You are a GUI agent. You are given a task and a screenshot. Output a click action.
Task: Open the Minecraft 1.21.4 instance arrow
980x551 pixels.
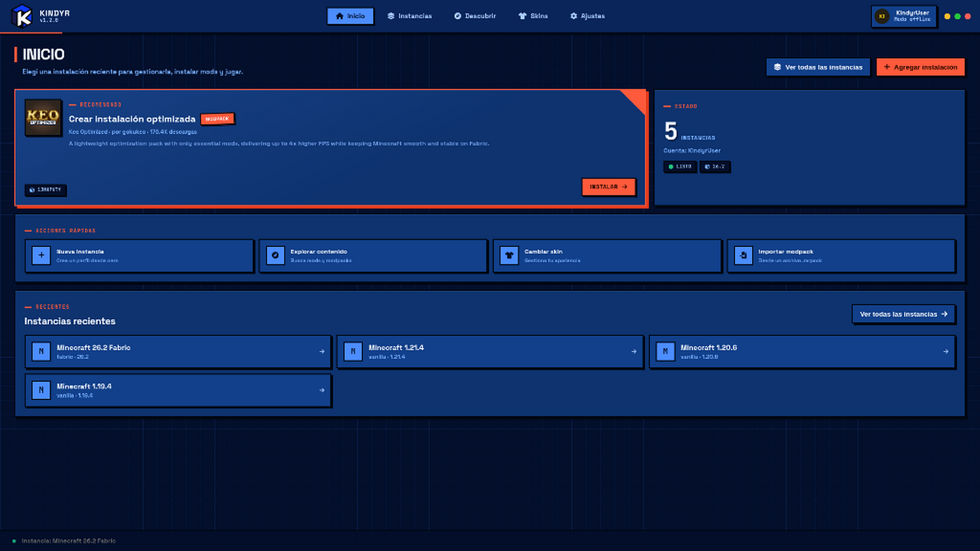(x=634, y=352)
